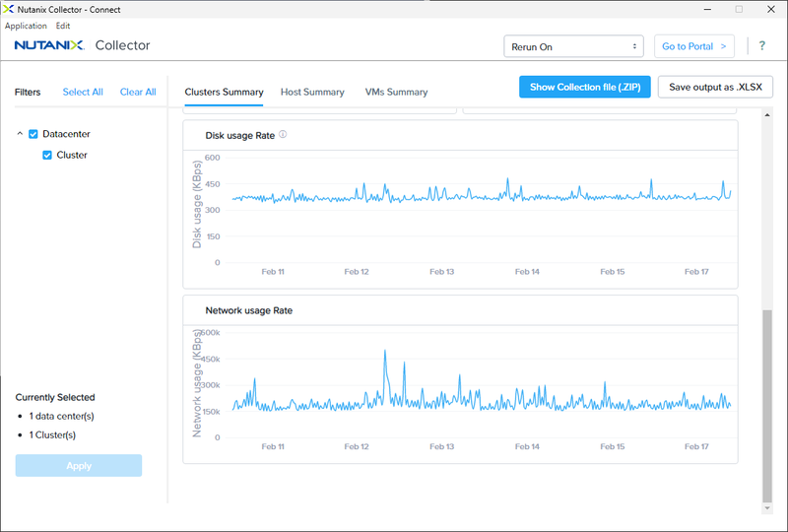Click the vertical scrollbar thumb
Viewport: 788px width, 532px height.
767,406
